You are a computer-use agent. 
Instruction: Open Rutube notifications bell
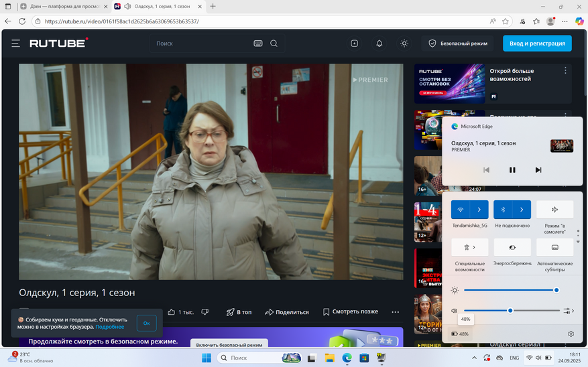[379, 44]
